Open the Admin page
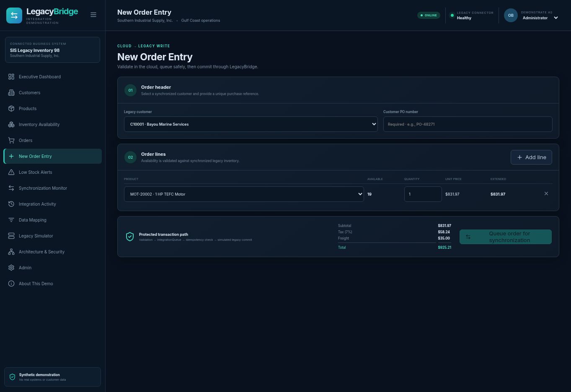 point(53,268)
